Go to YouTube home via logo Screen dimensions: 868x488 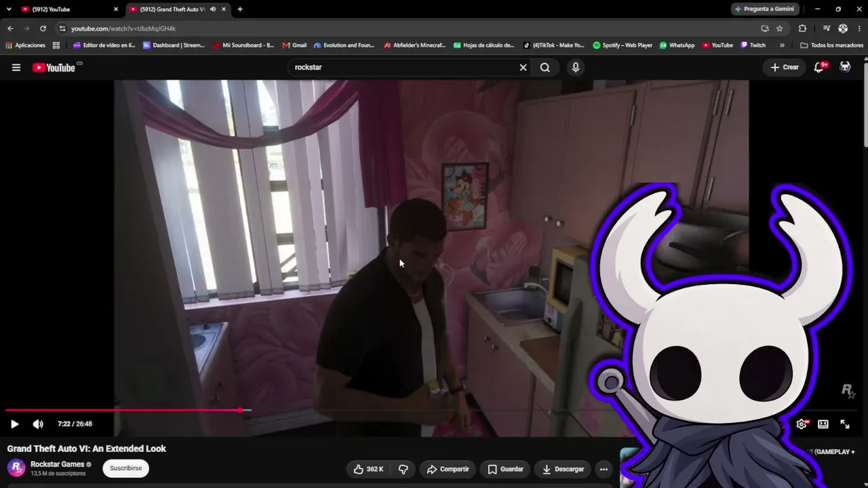(x=54, y=67)
